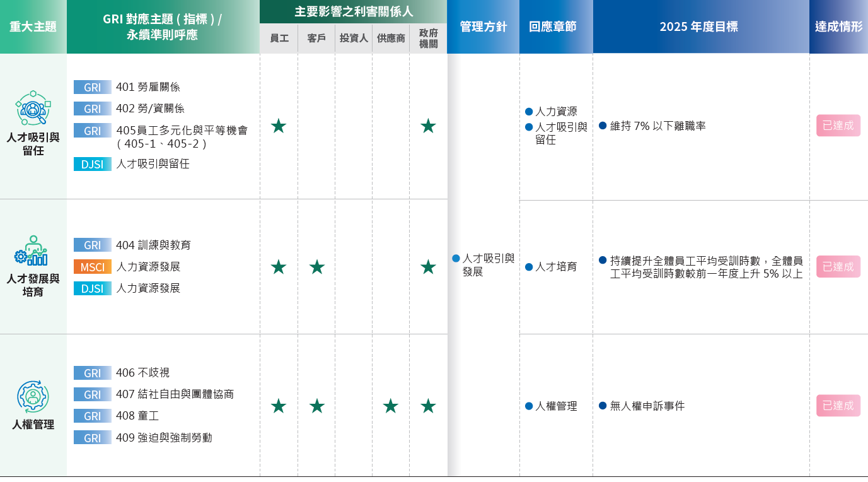Image resolution: width=868 pixels, height=482 pixels.
Task: Click the goal text 無人權申訴事件
Action: pos(647,406)
